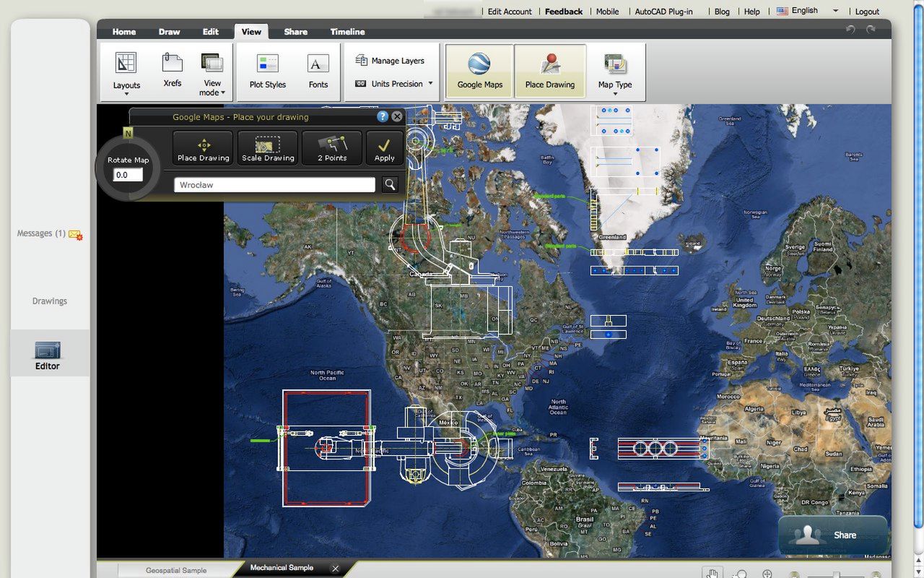Toggle the pan hand tool at the bottom
The image size is (924, 578).
click(712, 573)
